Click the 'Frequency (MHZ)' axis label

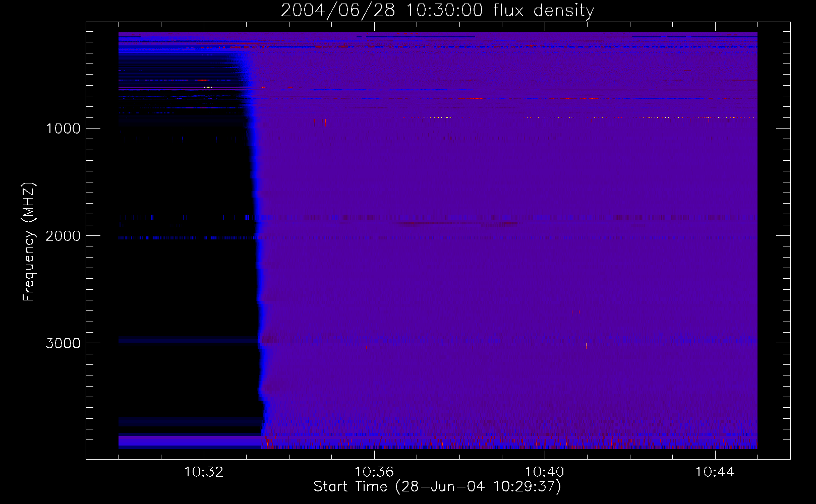click(29, 242)
